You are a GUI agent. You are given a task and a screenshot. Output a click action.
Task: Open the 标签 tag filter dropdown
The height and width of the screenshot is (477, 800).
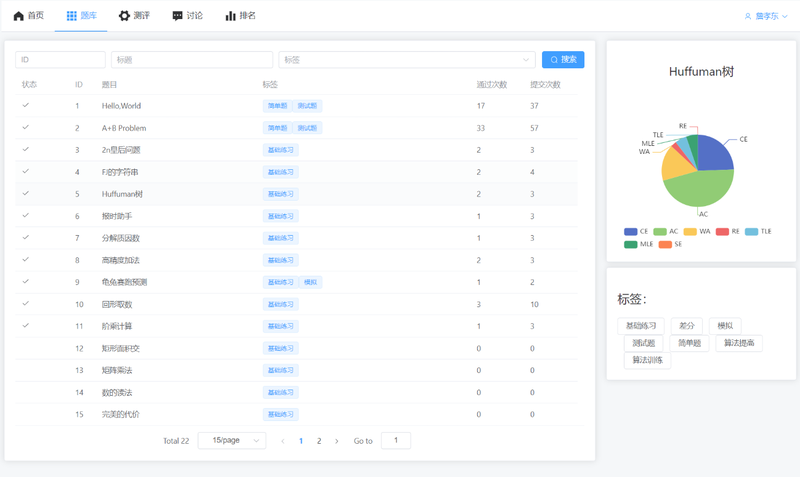[407, 60]
